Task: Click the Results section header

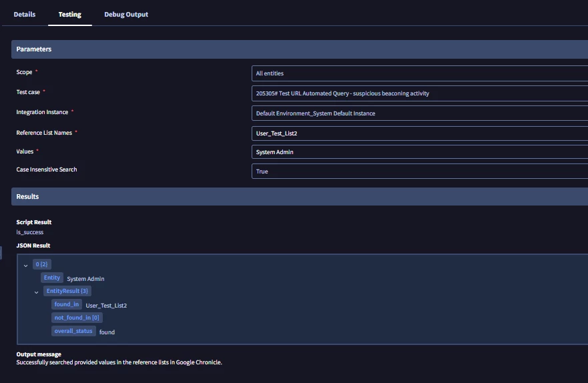Action: 300,196
